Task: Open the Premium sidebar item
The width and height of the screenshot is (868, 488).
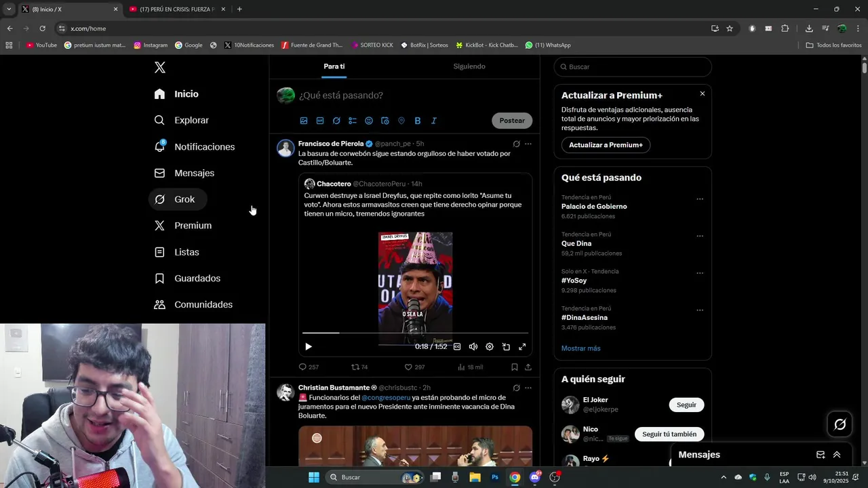Action: pyautogui.click(x=183, y=226)
